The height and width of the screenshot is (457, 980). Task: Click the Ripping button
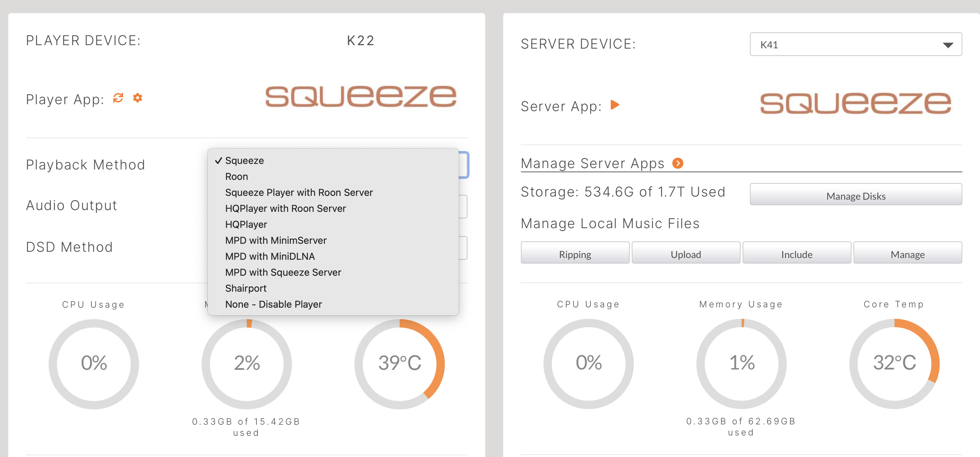click(575, 254)
